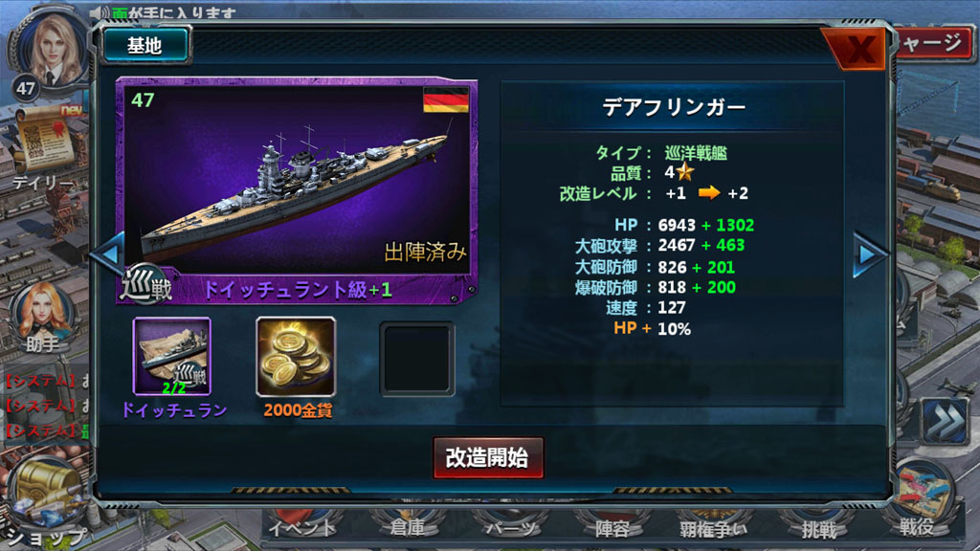Click the 改造開始 button
The height and width of the screenshot is (551, 980).
tap(488, 457)
